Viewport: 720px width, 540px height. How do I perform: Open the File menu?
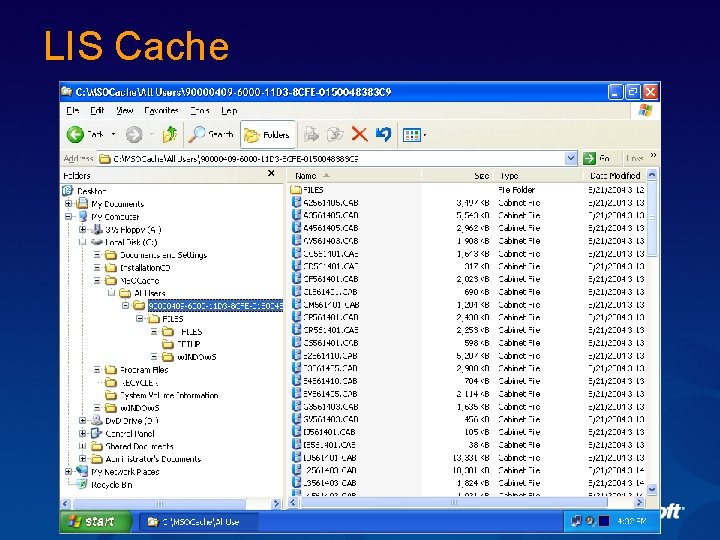coord(73,111)
